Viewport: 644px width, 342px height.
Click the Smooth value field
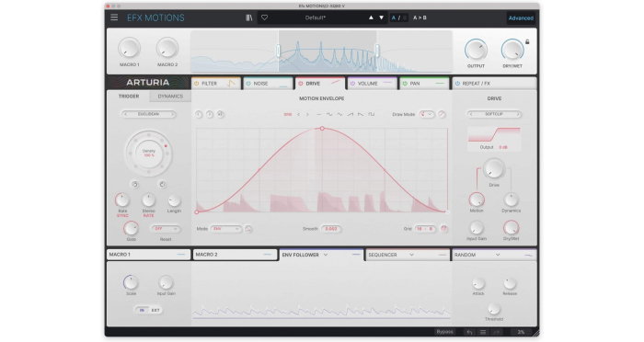tap(331, 229)
